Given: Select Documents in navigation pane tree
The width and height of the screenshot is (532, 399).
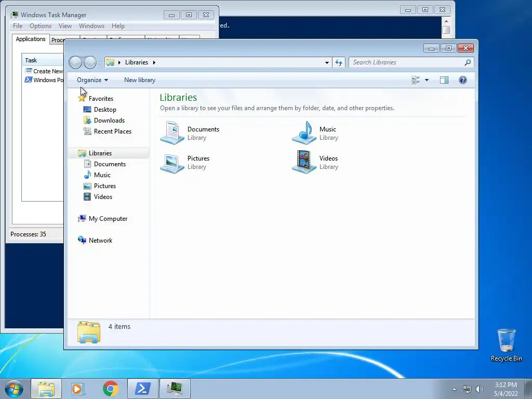Looking at the screenshot, I should (110, 164).
